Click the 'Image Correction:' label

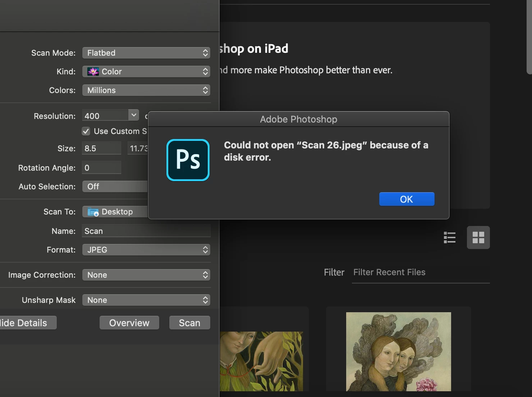(x=42, y=275)
